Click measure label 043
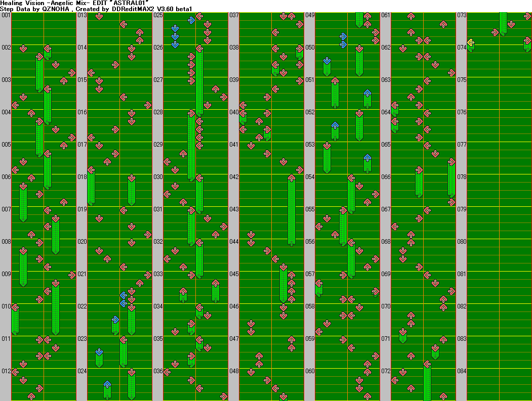The height and width of the screenshot is (401, 532). (234, 209)
